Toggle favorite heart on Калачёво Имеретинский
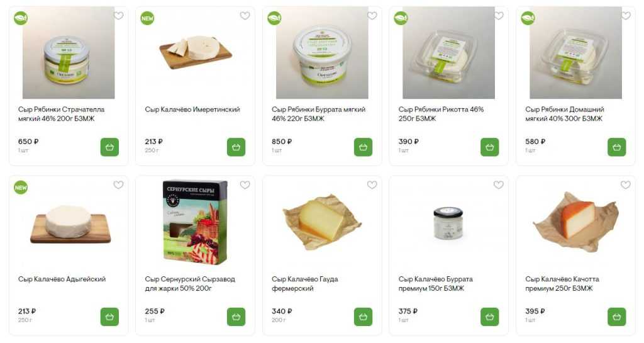 coord(245,16)
